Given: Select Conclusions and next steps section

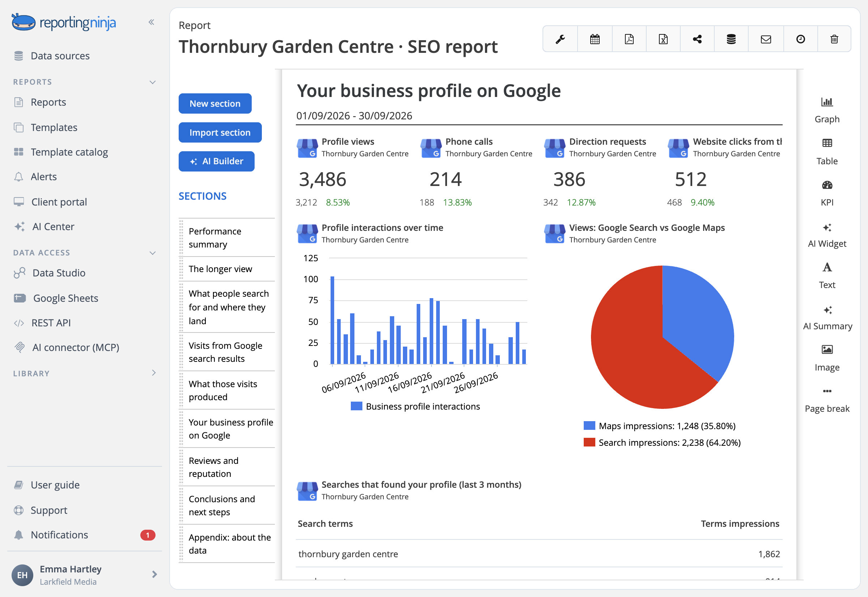Looking at the screenshot, I should (x=227, y=505).
